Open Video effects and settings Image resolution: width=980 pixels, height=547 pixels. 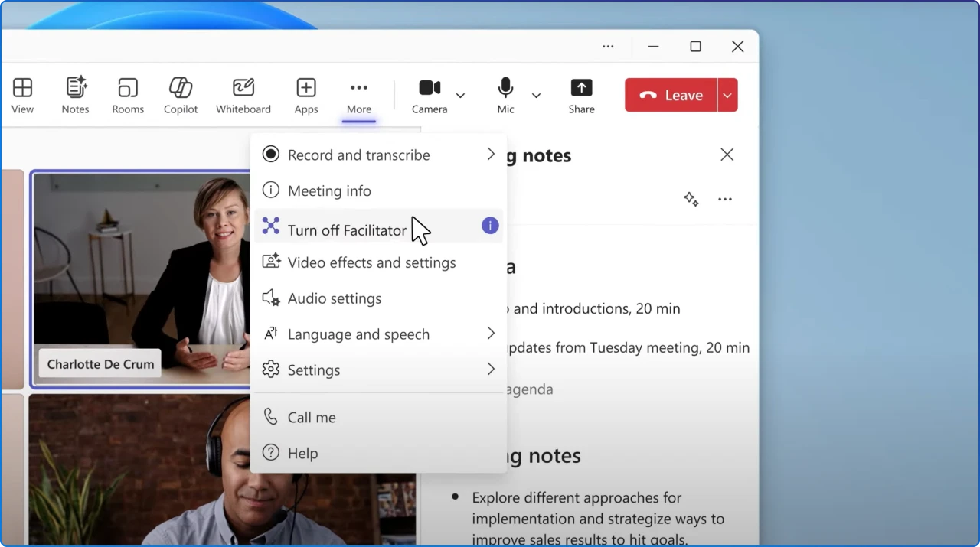(379, 262)
